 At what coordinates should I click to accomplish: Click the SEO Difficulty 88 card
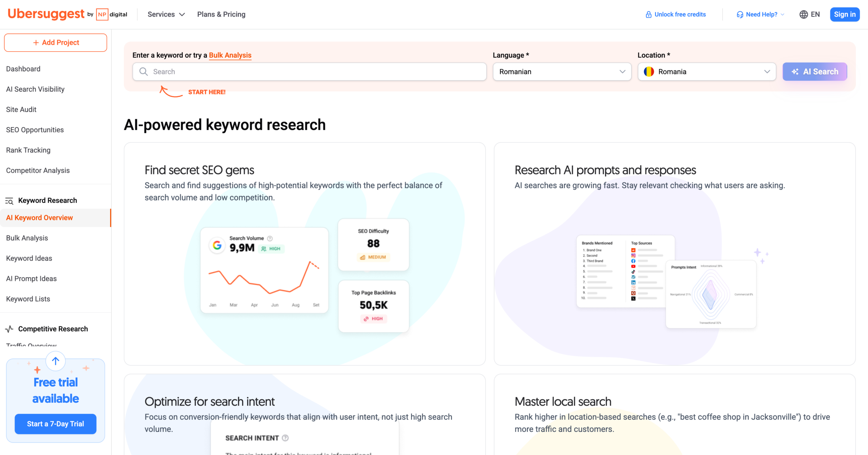(374, 245)
